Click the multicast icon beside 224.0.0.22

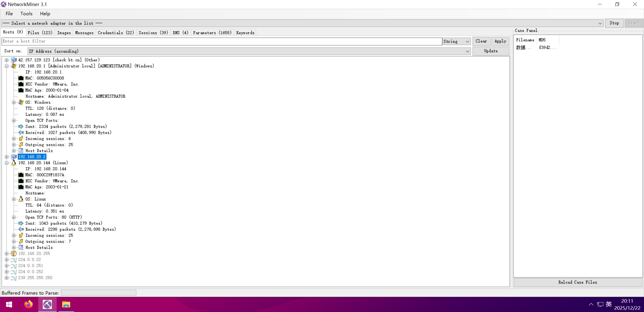point(14,260)
